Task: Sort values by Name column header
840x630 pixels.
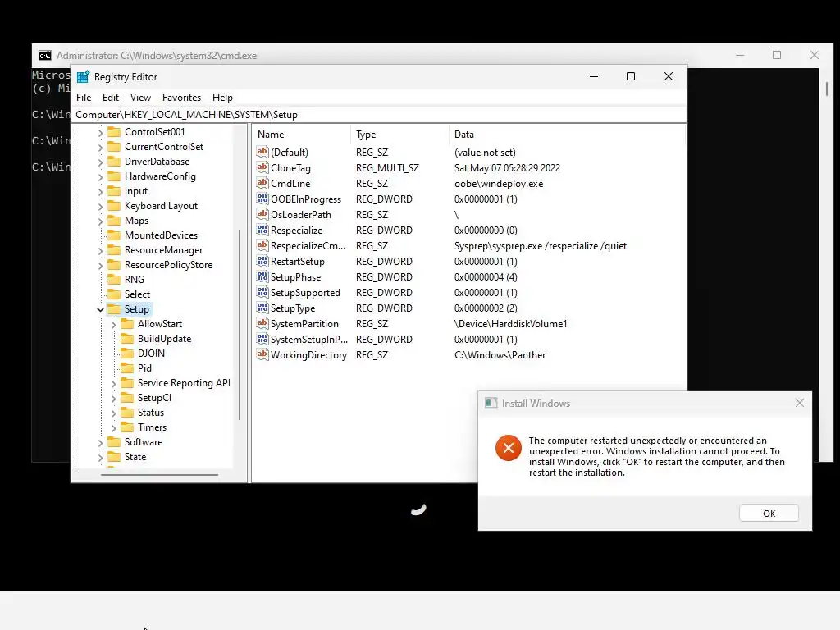Action: tap(302, 135)
